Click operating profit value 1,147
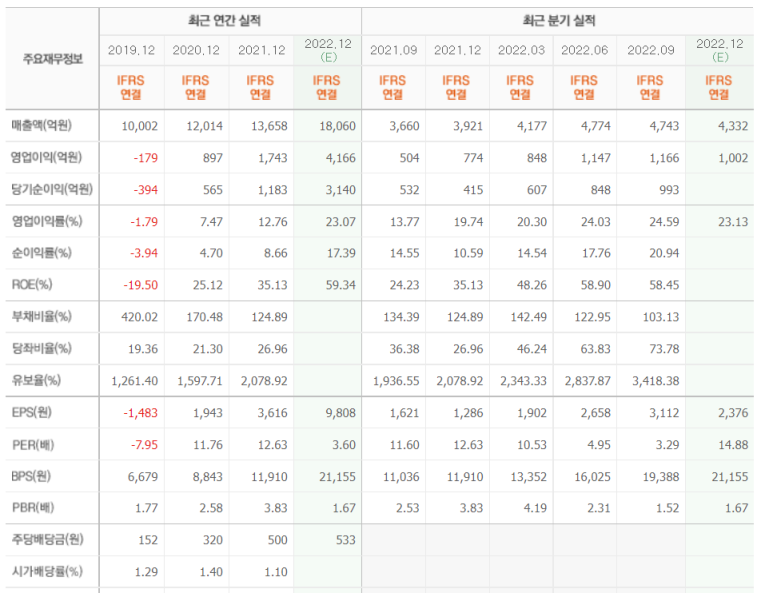Screen dimensions: 773x593 pos(596,158)
